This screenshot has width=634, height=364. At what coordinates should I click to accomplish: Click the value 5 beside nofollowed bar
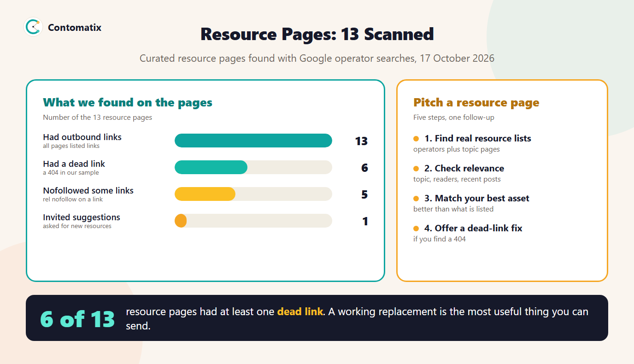[364, 194]
